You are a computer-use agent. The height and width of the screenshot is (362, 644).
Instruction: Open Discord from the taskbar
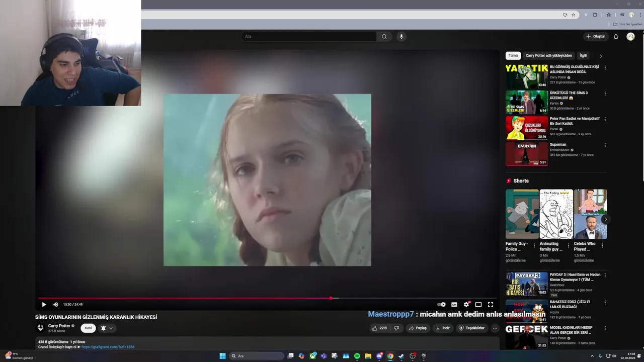click(x=379, y=356)
